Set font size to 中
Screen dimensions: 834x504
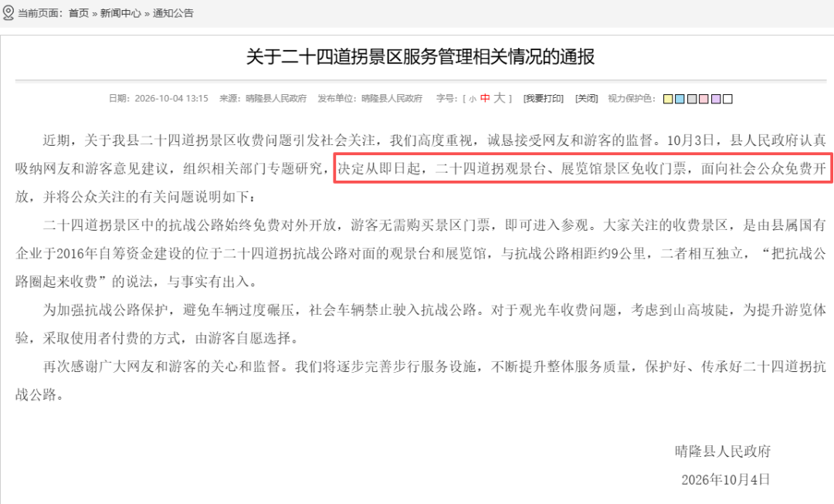click(485, 98)
